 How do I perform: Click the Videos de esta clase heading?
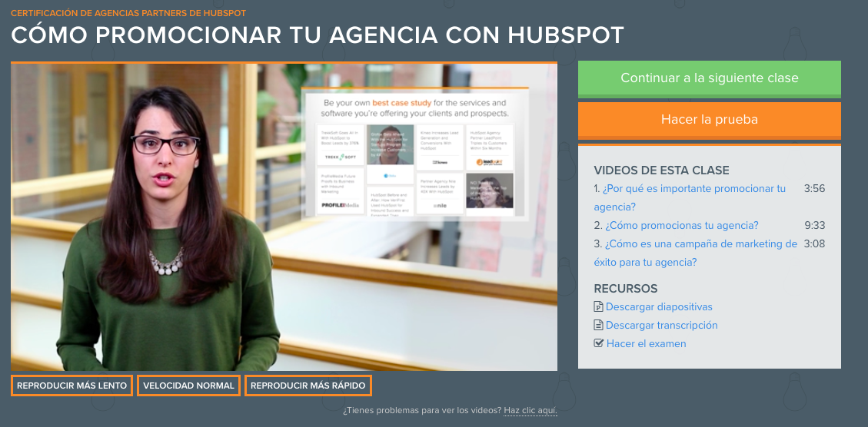(x=661, y=170)
